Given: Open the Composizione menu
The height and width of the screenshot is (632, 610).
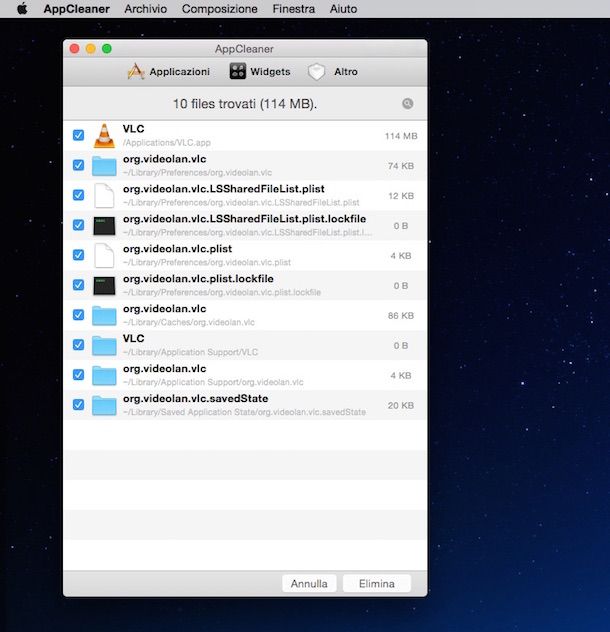Looking at the screenshot, I should 219,9.
